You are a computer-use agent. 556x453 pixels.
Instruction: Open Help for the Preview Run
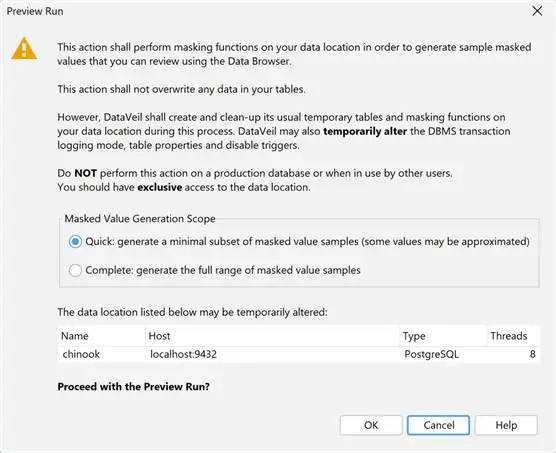[x=506, y=425]
